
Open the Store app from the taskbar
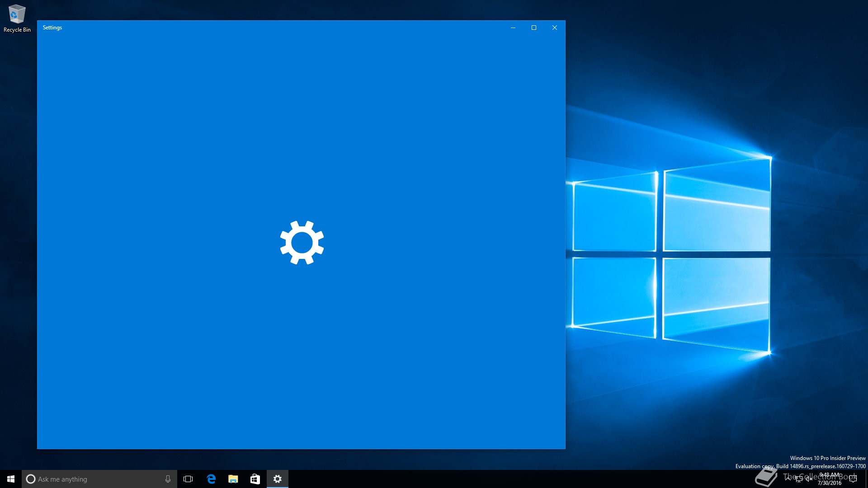click(x=255, y=479)
